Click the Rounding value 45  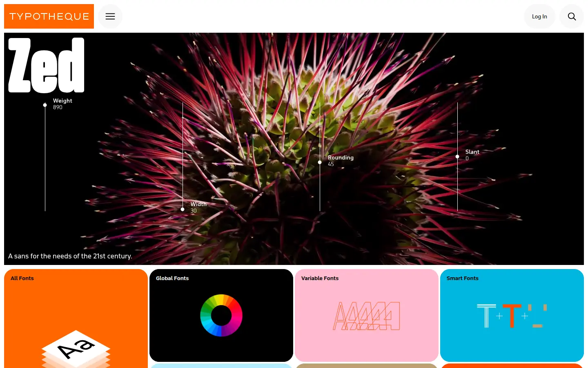click(x=331, y=164)
